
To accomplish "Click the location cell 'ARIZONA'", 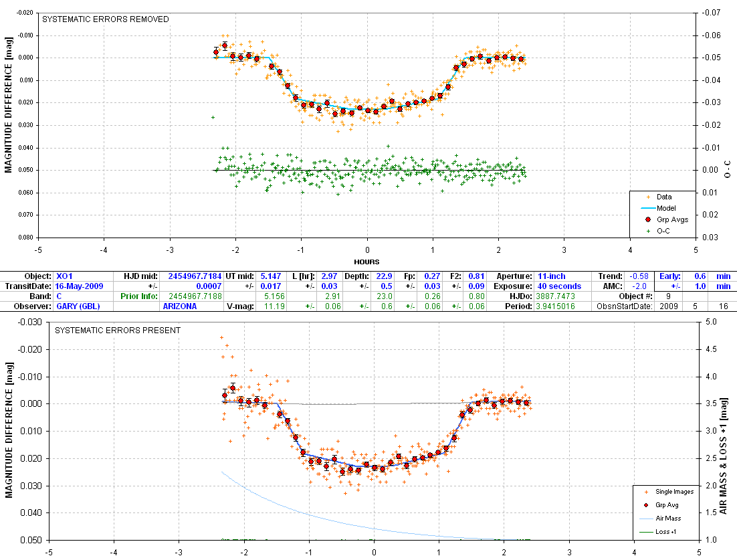I will pyautogui.click(x=179, y=306).
